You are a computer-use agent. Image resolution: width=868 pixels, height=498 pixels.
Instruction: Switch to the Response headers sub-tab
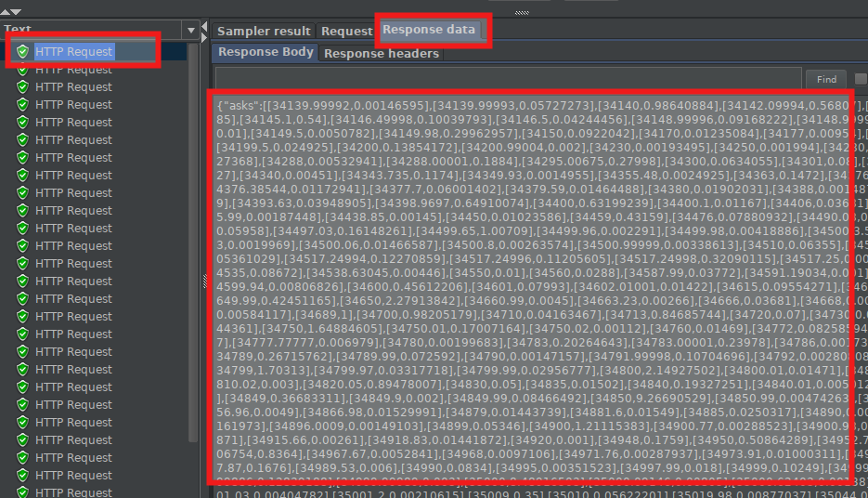(x=382, y=53)
